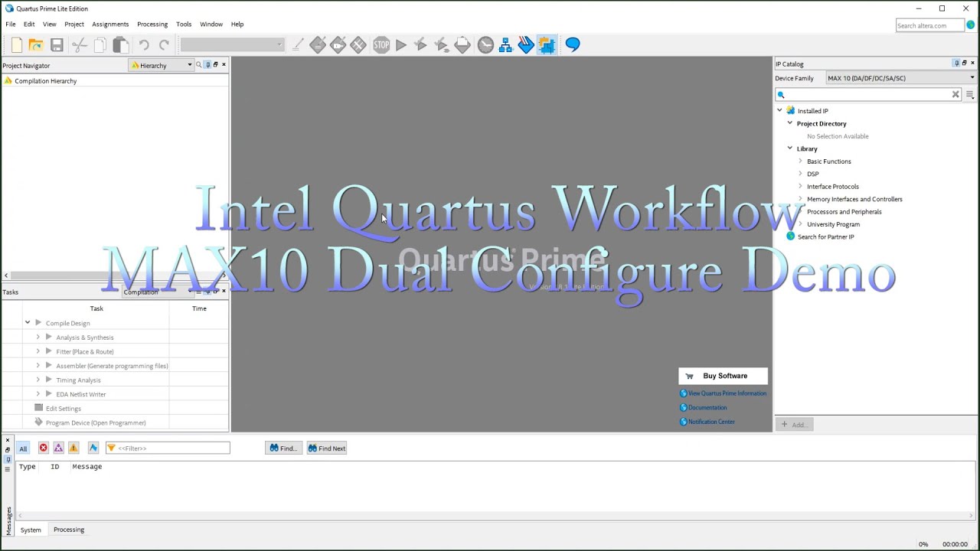980x551 pixels.
Task: Click the New file toolbar icon
Action: point(17,45)
